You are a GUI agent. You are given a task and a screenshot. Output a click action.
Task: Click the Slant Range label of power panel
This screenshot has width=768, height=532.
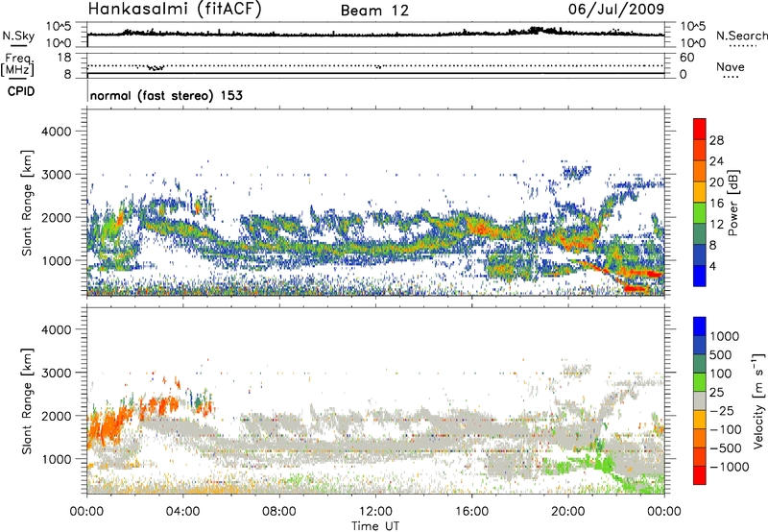coord(27,203)
